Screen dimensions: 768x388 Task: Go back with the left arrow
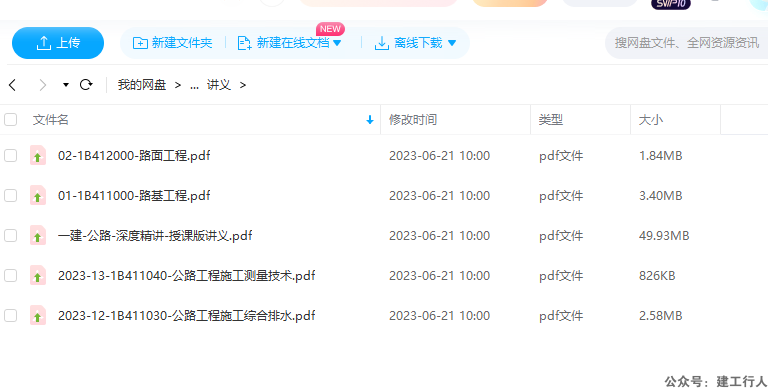point(13,85)
